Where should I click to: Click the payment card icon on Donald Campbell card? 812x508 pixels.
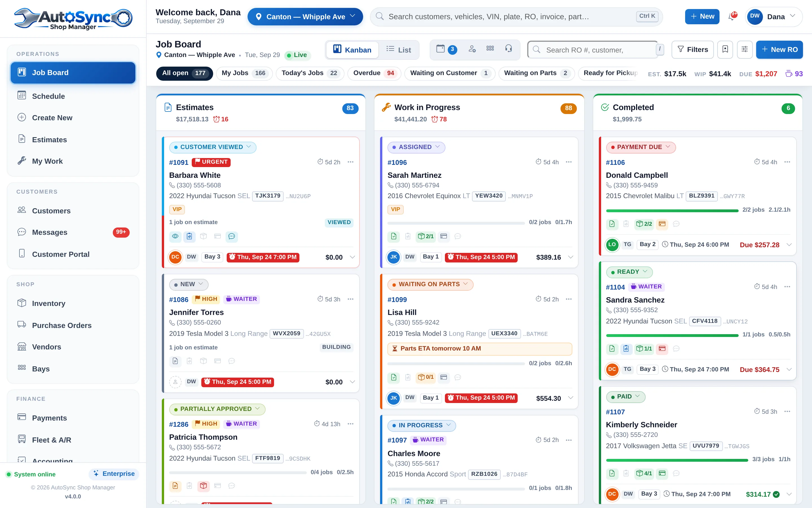click(662, 224)
